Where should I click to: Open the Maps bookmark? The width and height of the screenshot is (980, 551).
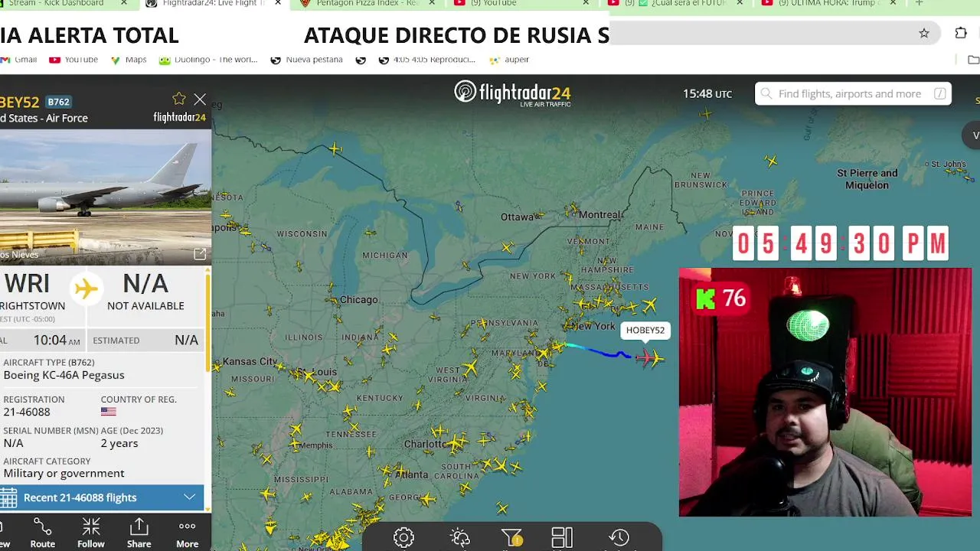pos(129,60)
